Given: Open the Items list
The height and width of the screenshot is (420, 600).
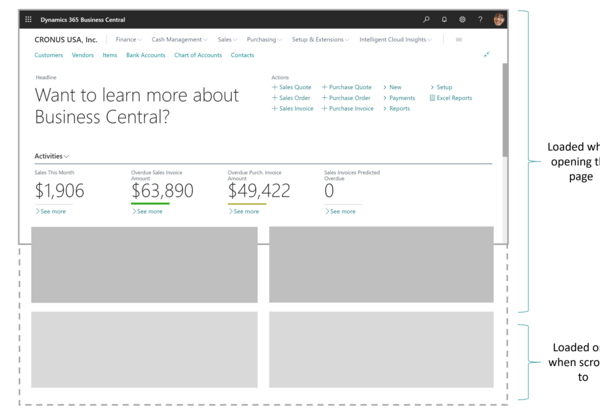Looking at the screenshot, I should point(110,55).
